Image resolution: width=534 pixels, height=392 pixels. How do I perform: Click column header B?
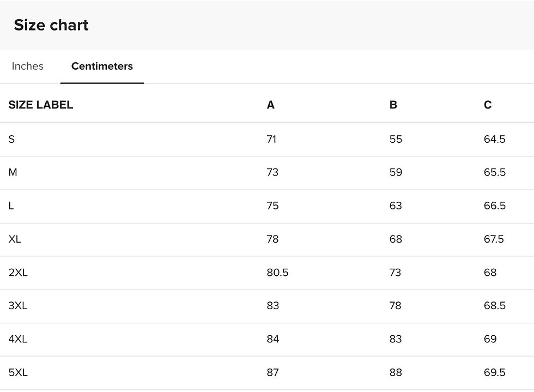click(393, 105)
